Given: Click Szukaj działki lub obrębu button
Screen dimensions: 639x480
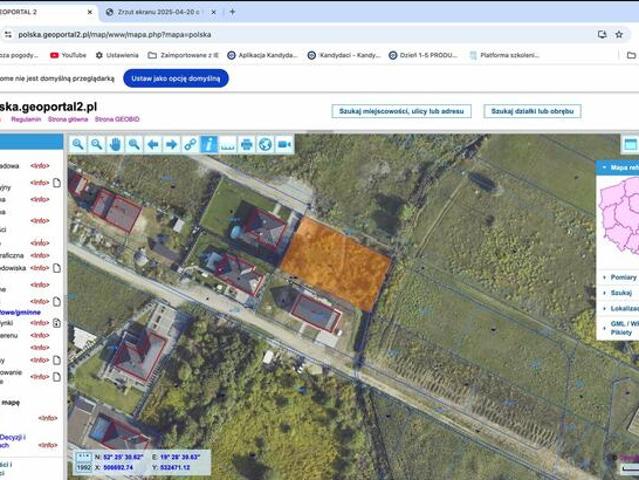Looking at the screenshot, I should 531,111.
